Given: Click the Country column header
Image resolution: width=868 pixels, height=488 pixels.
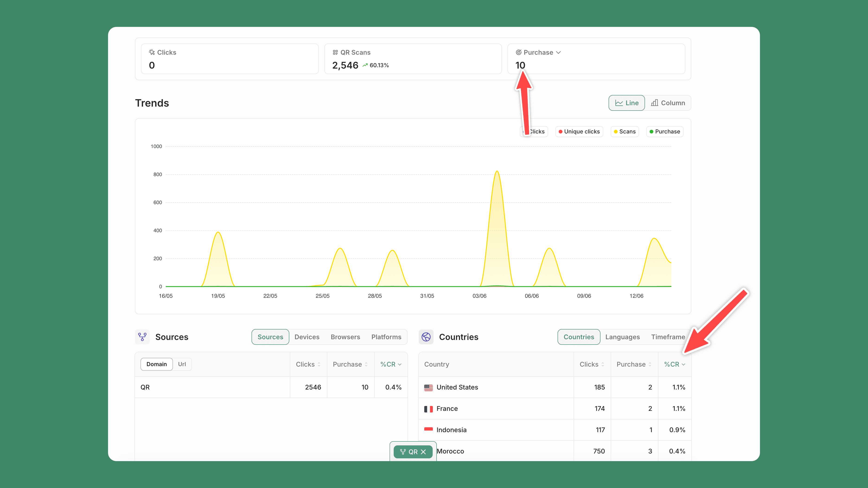Looking at the screenshot, I should point(436,364).
